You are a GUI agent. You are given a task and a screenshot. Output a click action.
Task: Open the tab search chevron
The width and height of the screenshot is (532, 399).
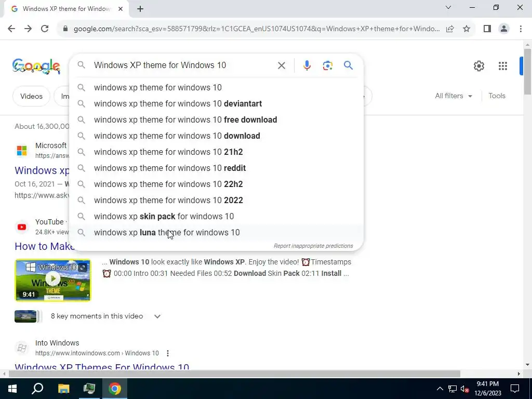click(448, 7)
